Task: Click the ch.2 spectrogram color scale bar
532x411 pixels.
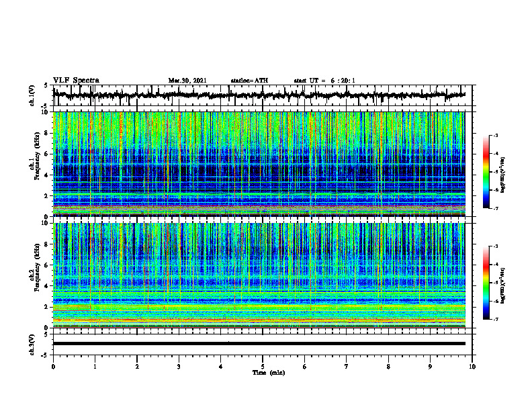Action: (x=486, y=283)
